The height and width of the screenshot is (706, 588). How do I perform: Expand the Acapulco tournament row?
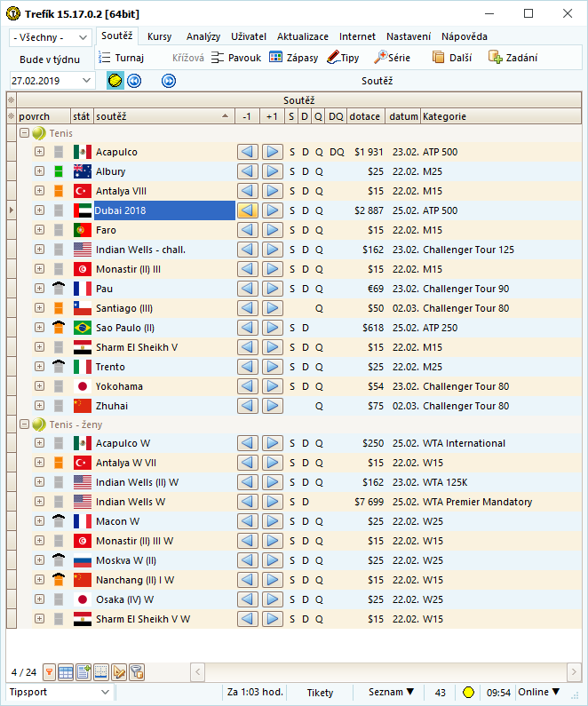(39, 152)
